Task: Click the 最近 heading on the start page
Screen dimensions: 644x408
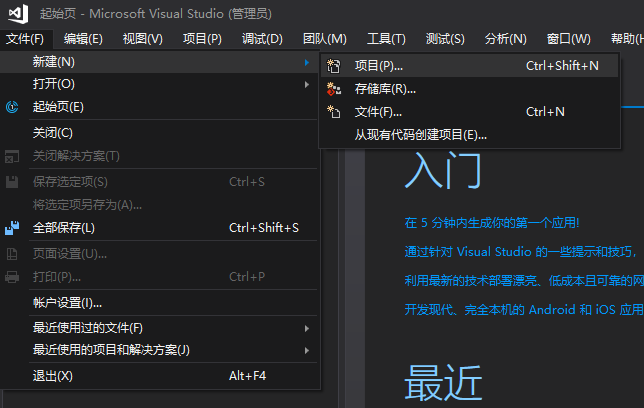Action: pyautogui.click(x=444, y=383)
